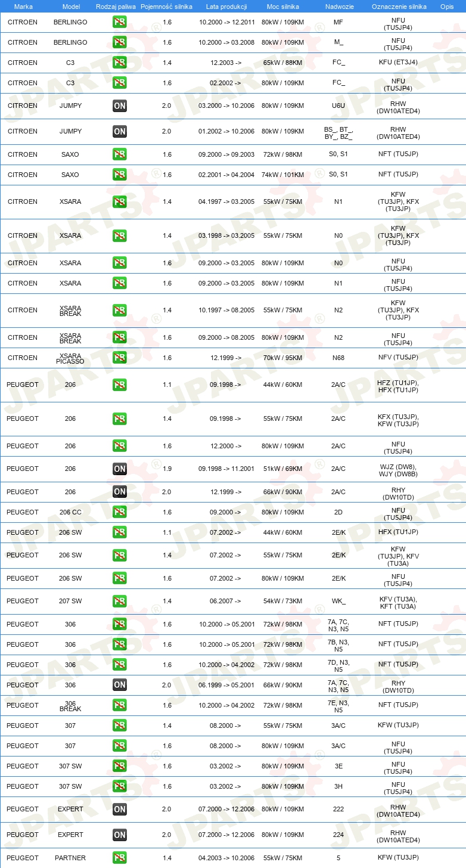Viewport: 466px width, 868px height.
Task: Click petrol icon in XSARA 1.4 N1 row
Action: [119, 202]
